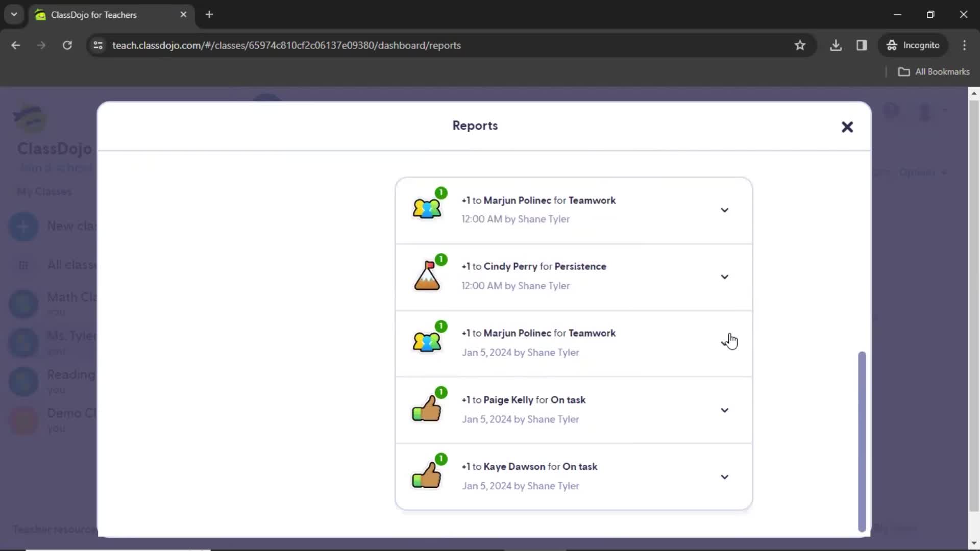Toggle the browser side panel
This screenshot has height=551, width=980.
click(x=862, y=45)
